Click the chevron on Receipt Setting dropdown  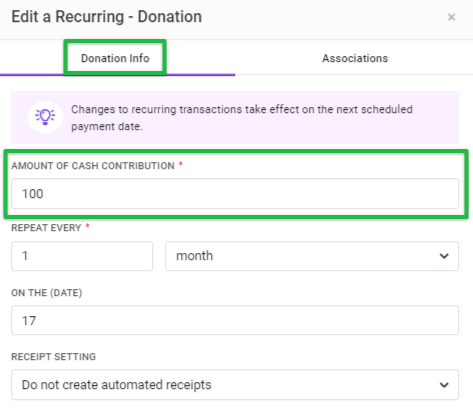[x=444, y=385]
